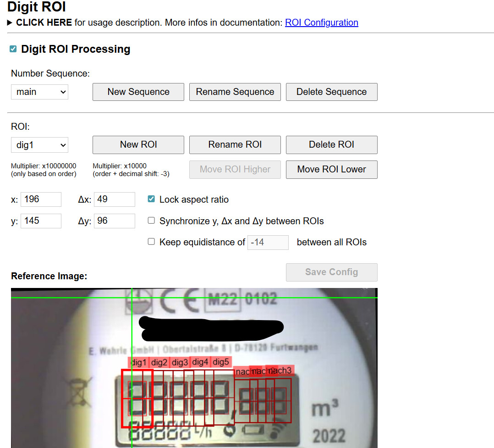The image size is (494, 448).
Task: Enable Synchronize y, Δx and Δy checkbox
Action: click(151, 221)
